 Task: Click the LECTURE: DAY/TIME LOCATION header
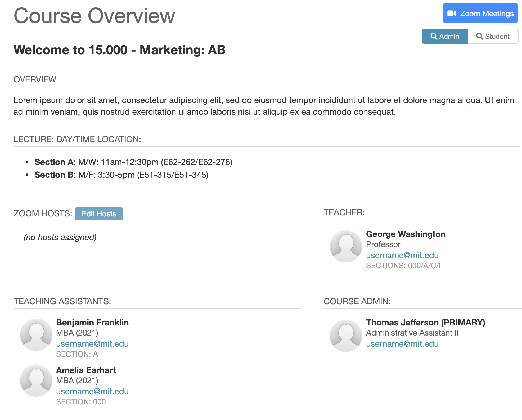click(77, 139)
